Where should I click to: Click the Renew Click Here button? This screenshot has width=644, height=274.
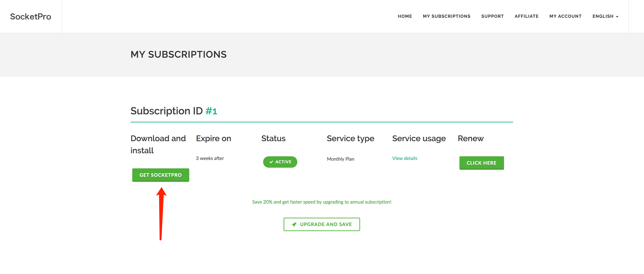point(482,163)
